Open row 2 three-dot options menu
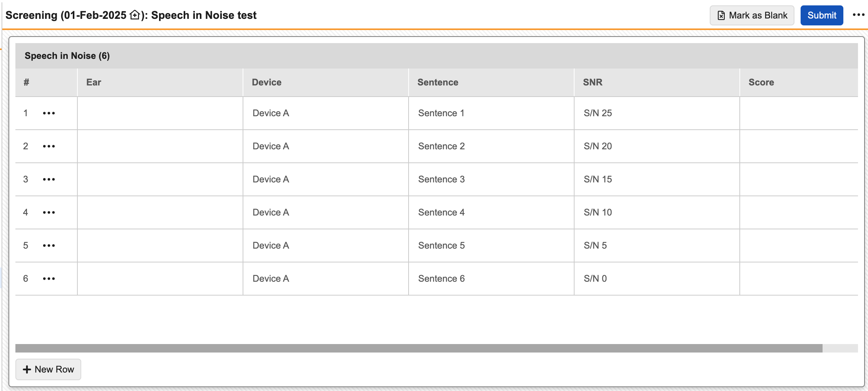 pos(49,146)
